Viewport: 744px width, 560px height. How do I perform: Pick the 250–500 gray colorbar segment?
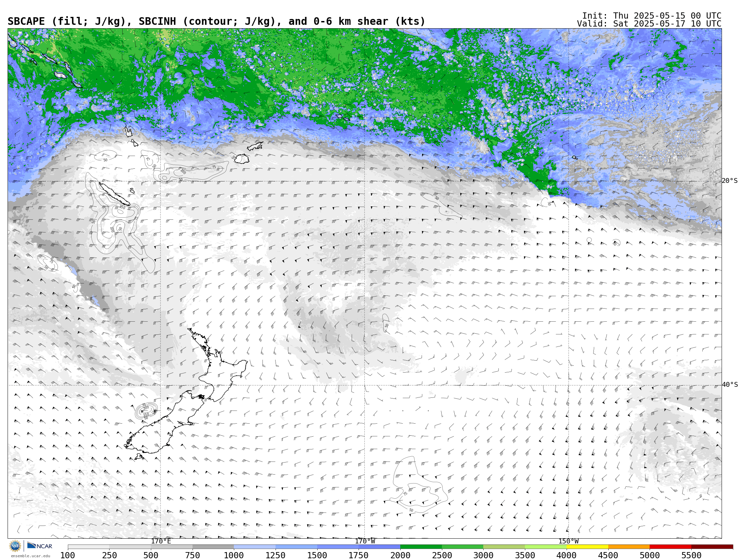tap(130, 547)
